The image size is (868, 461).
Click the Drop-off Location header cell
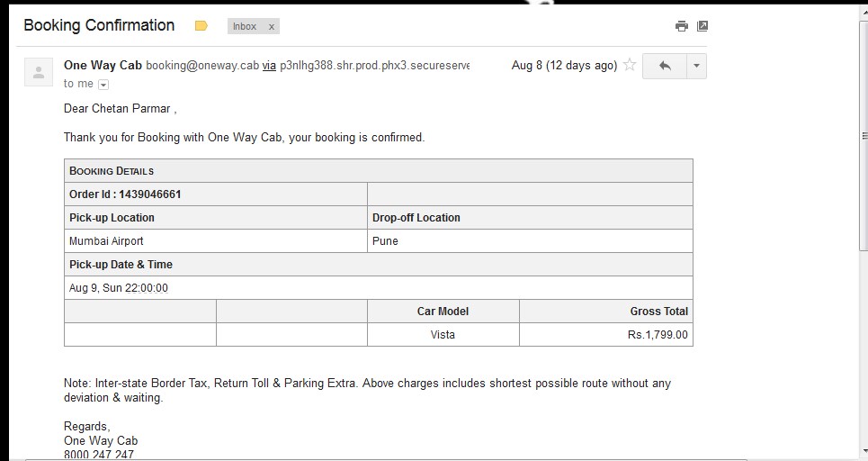(530, 218)
